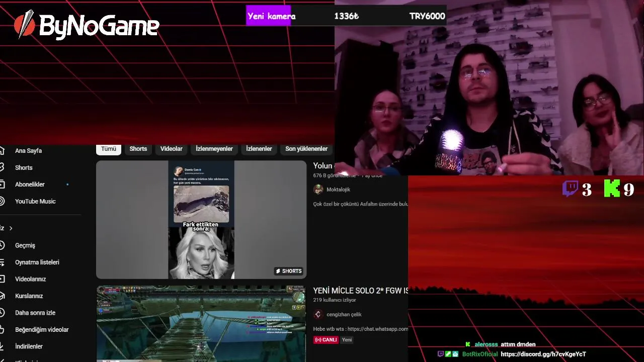Go to Abonelikler in sidebar

coord(30,185)
